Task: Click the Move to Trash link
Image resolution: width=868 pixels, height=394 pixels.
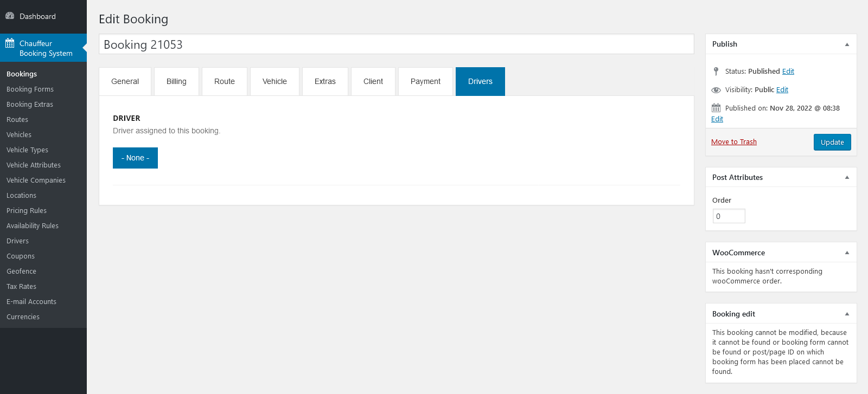Action: click(733, 142)
